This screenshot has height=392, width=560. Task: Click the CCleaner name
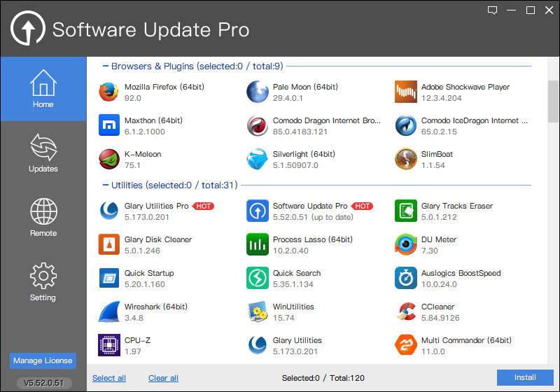[x=437, y=307]
